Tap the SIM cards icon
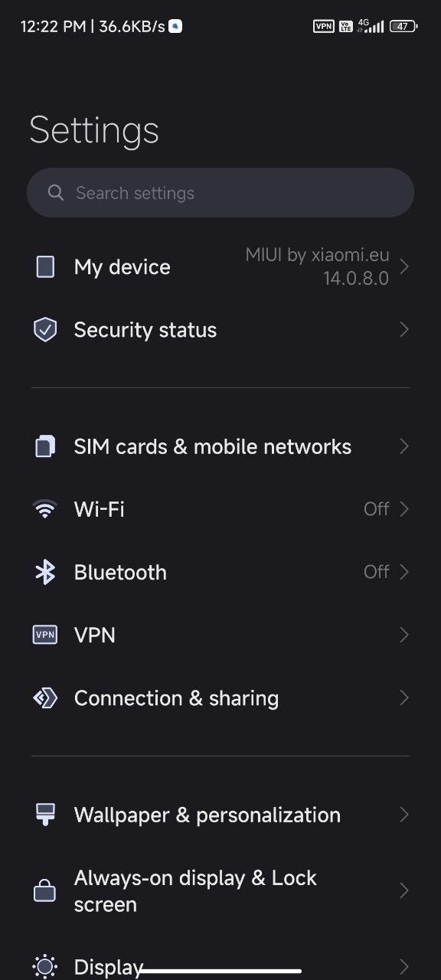This screenshot has width=441, height=980. [x=45, y=446]
